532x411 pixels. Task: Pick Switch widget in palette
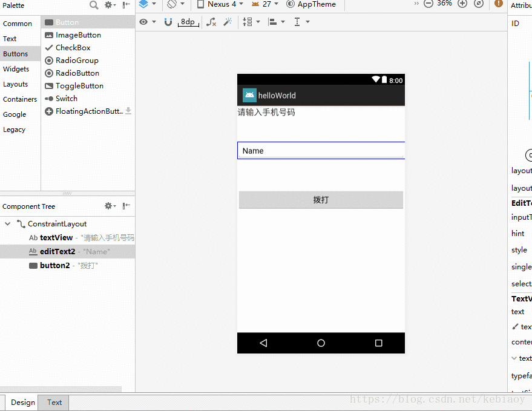(x=88, y=99)
